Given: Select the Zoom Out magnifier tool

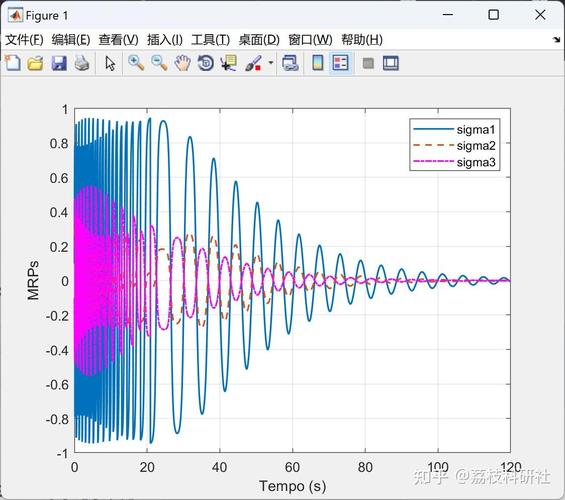Looking at the screenshot, I should point(159,63).
